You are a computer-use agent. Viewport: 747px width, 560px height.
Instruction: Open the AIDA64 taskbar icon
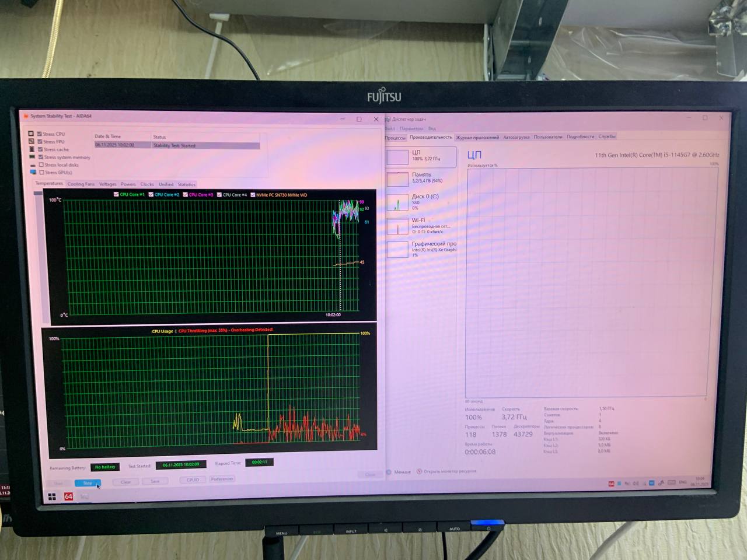[68, 496]
